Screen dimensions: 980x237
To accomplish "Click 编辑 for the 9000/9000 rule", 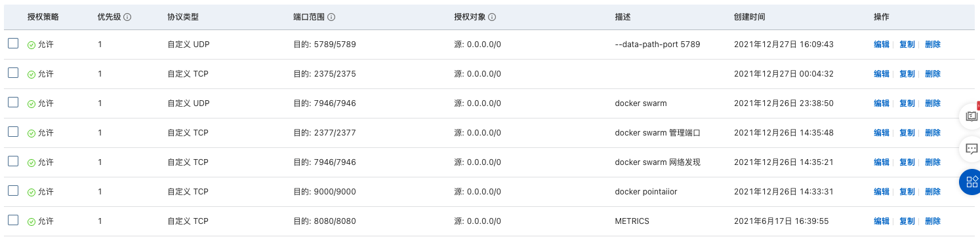I will tap(882, 192).
